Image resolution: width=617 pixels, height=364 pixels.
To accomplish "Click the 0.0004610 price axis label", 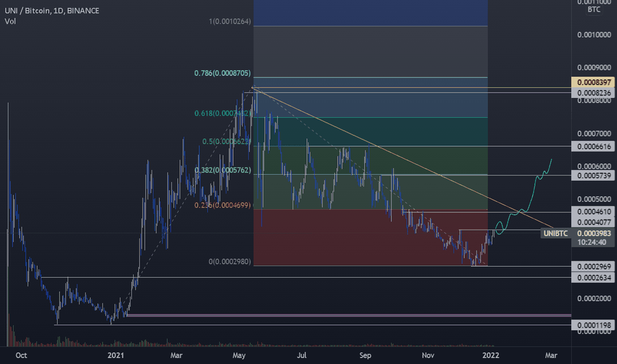I will coord(593,212).
